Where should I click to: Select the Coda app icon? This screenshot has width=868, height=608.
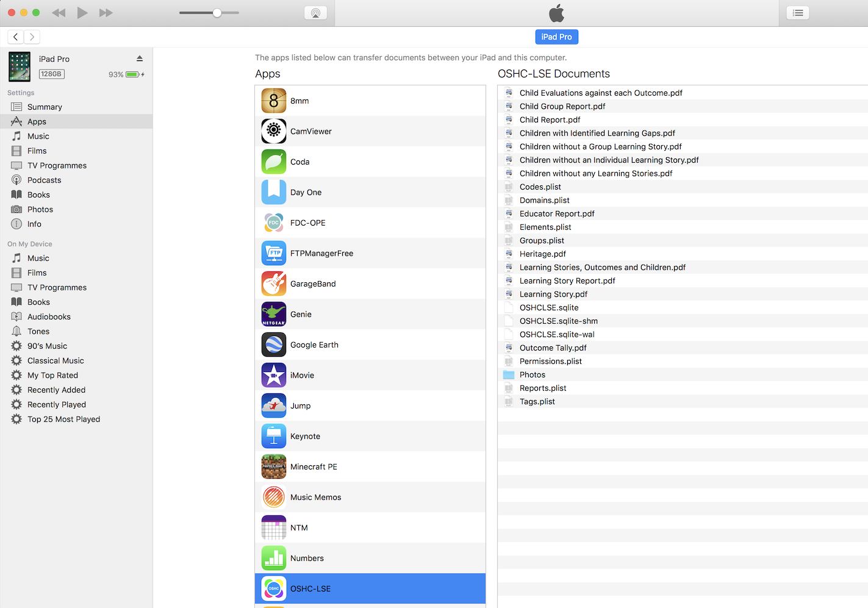pos(274,162)
